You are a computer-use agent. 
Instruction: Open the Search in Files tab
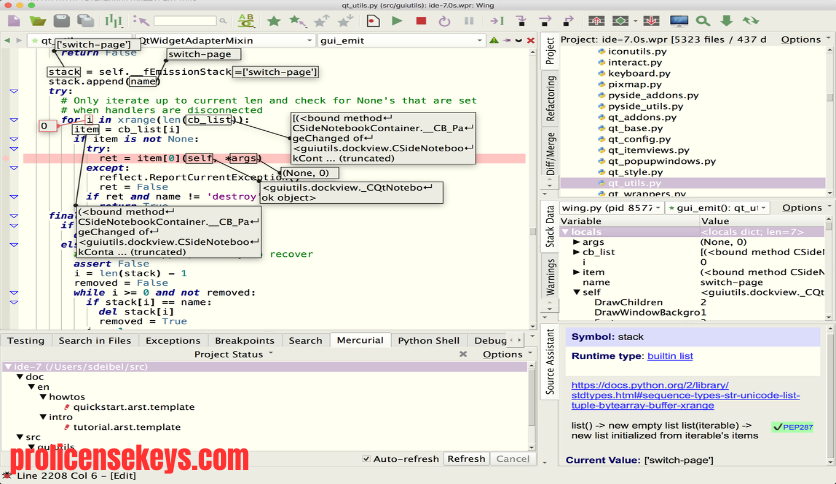pos(94,341)
